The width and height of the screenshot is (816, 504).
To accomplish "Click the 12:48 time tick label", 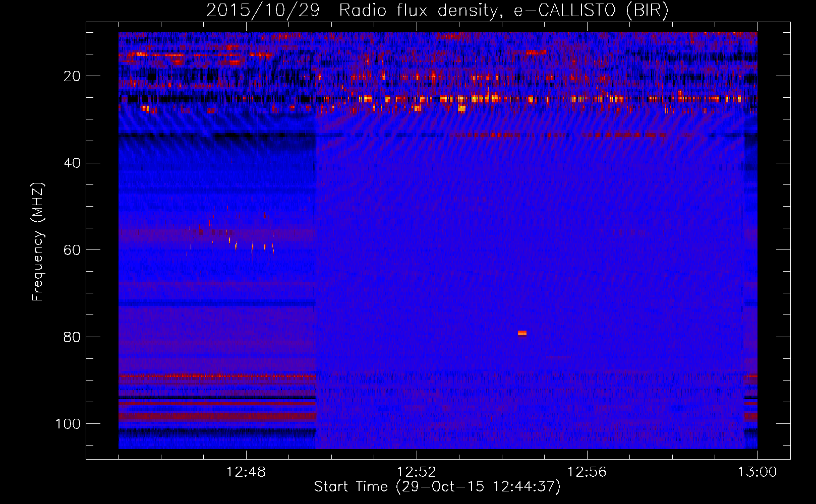I will click(x=246, y=472).
